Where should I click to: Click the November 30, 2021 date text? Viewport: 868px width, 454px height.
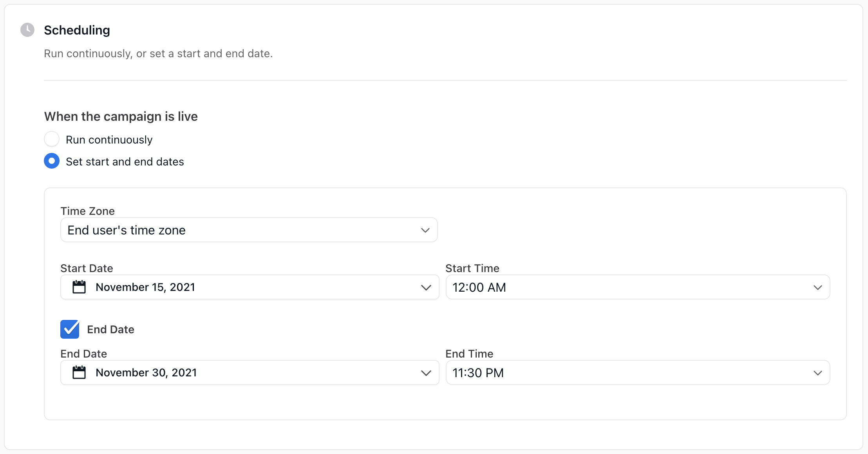(x=146, y=373)
